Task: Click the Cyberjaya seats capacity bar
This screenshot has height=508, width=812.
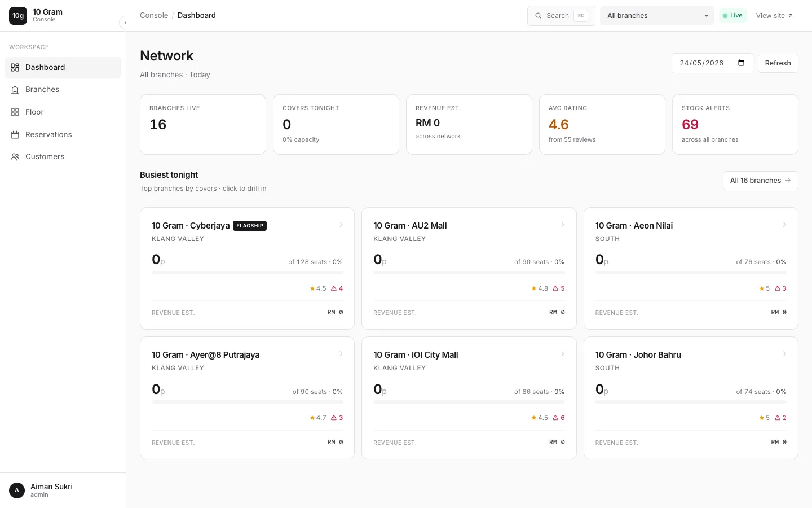Action: pyautogui.click(x=248, y=273)
